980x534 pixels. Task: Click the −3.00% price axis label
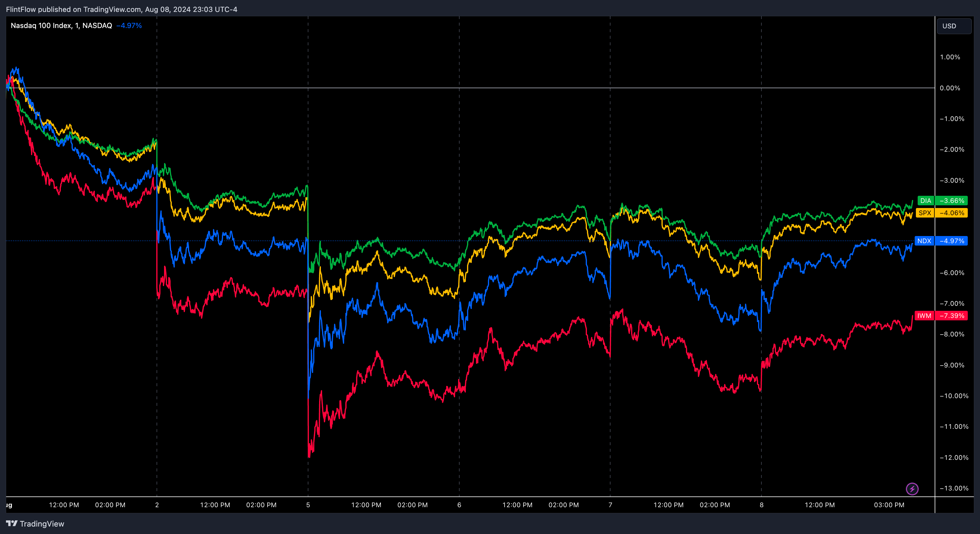[x=952, y=180]
